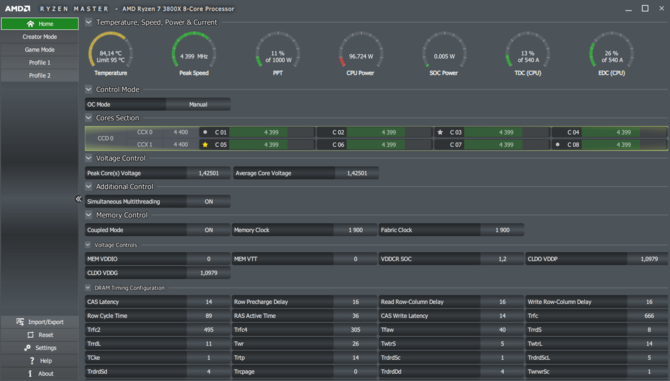
Task: Switch OC Mode Manual setting
Action: [x=198, y=104]
